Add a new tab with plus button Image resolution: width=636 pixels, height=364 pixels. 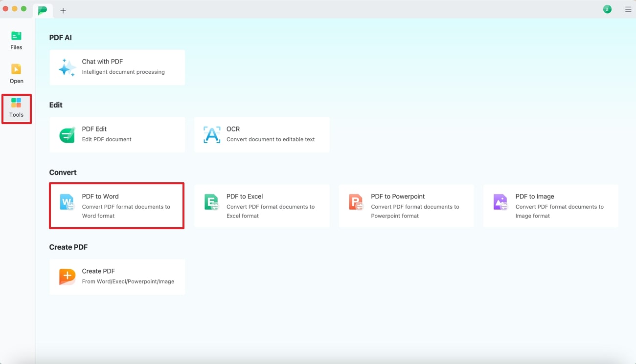tap(63, 10)
